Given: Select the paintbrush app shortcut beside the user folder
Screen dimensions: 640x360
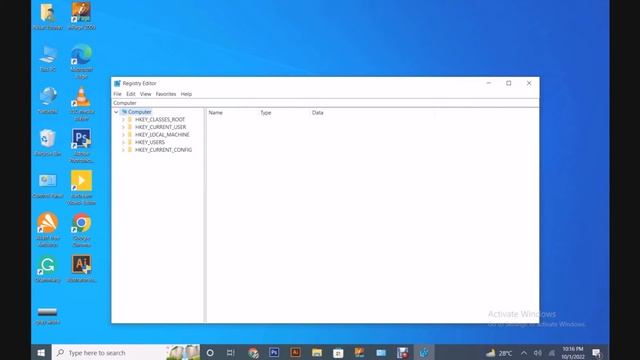Looking at the screenshot, I should [82, 16].
